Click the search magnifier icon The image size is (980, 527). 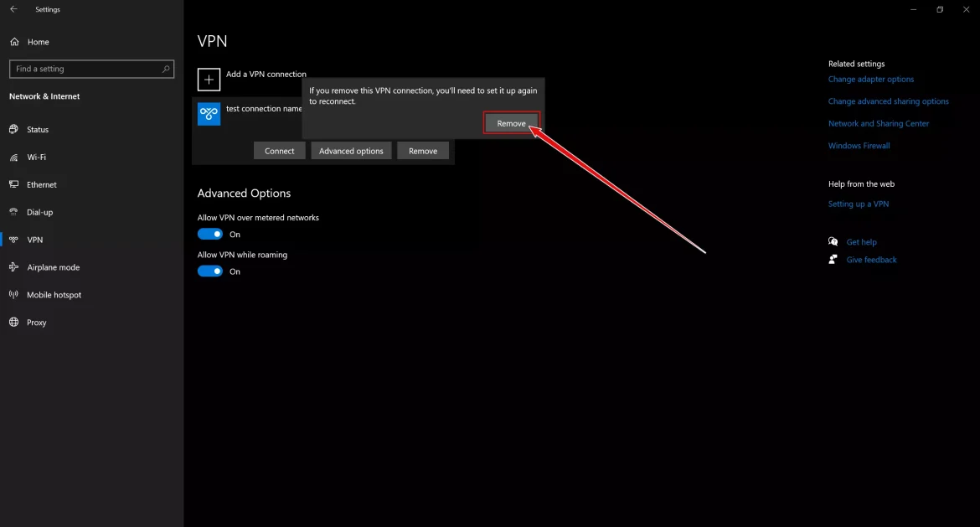pos(166,69)
